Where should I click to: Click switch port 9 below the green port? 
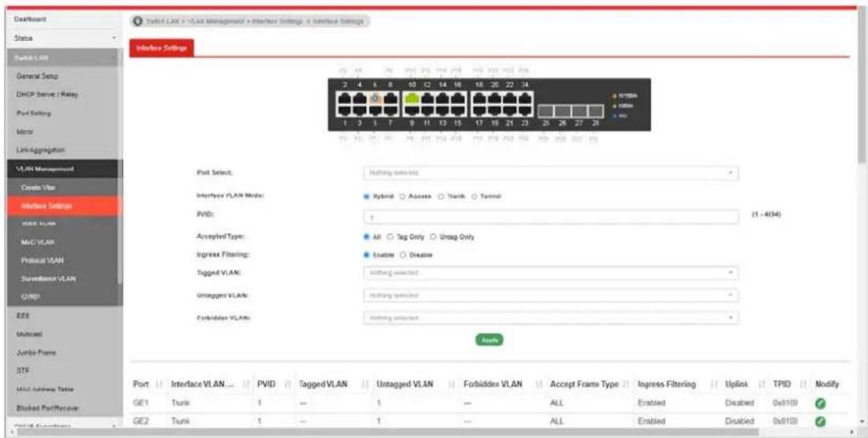coord(412,110)
